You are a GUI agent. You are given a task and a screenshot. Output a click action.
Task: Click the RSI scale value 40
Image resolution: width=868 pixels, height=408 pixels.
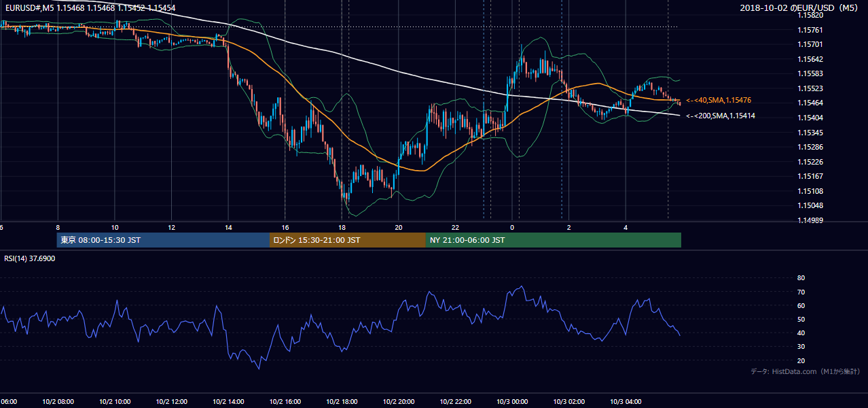(x=801, y=333)
